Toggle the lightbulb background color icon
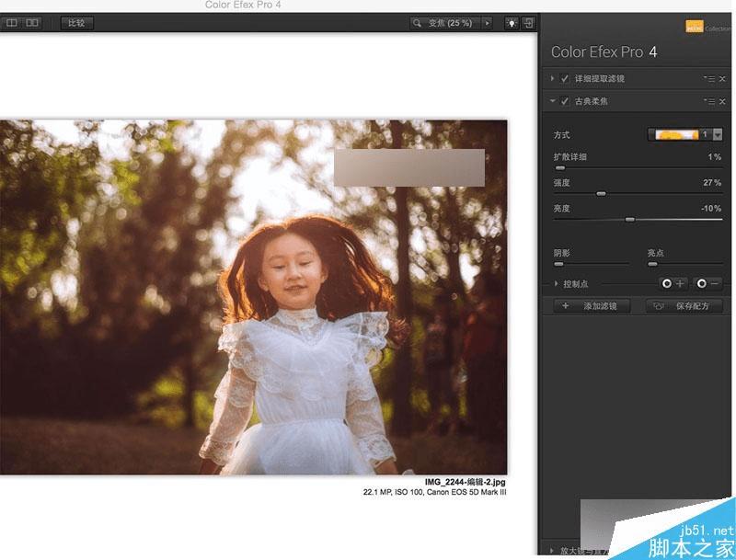Screen dimensions: 736x560 coord(512,22)
